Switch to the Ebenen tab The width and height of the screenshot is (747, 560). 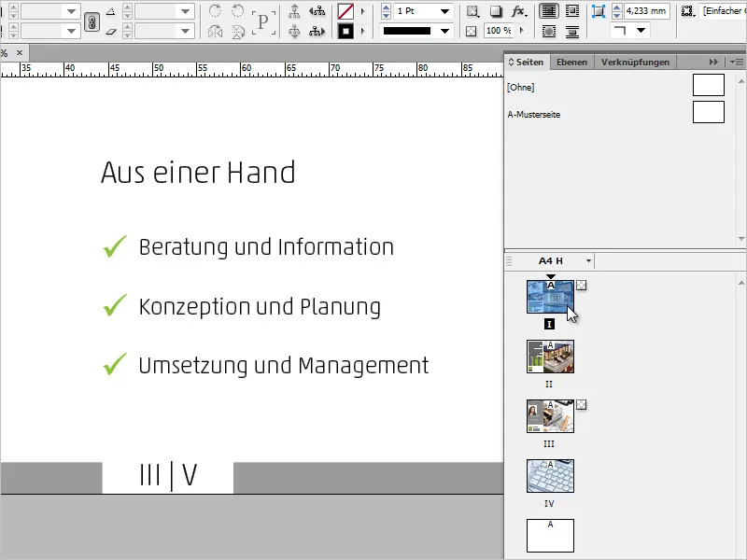571,62
